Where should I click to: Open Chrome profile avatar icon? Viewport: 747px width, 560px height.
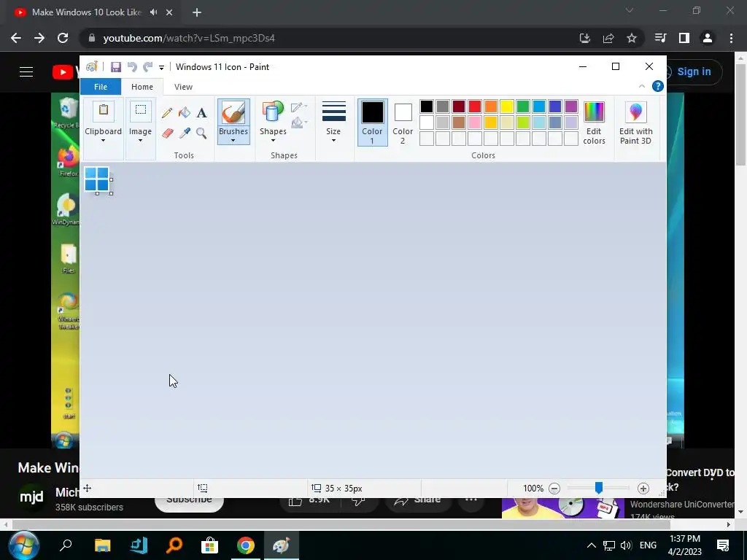point(708,38)
